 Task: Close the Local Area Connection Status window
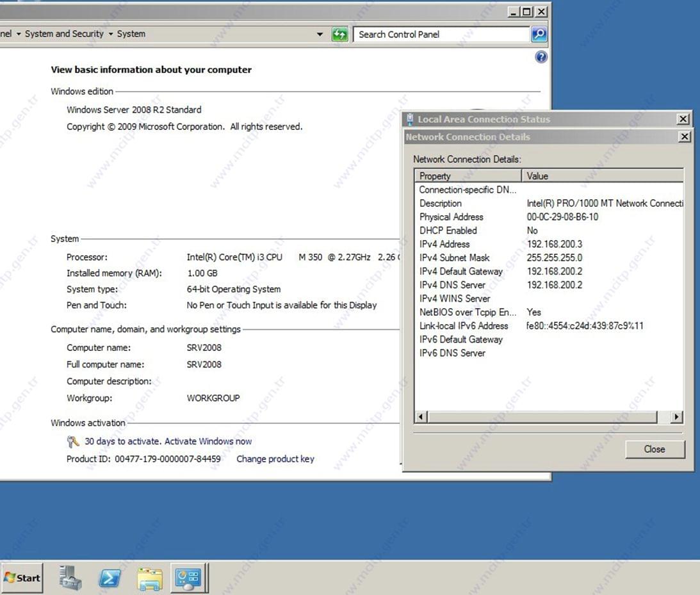tap(683, 118)
